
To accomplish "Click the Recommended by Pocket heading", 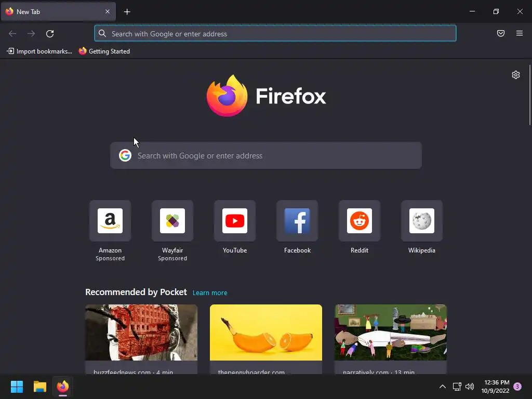I will point(136,292).
